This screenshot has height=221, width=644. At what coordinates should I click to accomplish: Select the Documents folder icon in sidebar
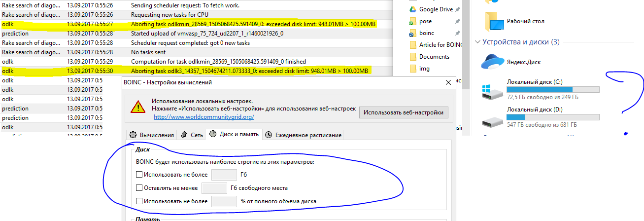coord(413,57)
